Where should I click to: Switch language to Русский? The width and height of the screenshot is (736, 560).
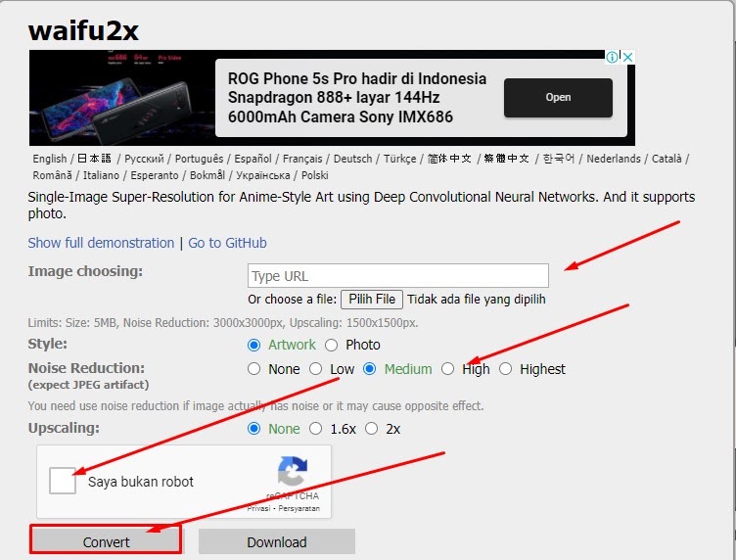point(144,159)
